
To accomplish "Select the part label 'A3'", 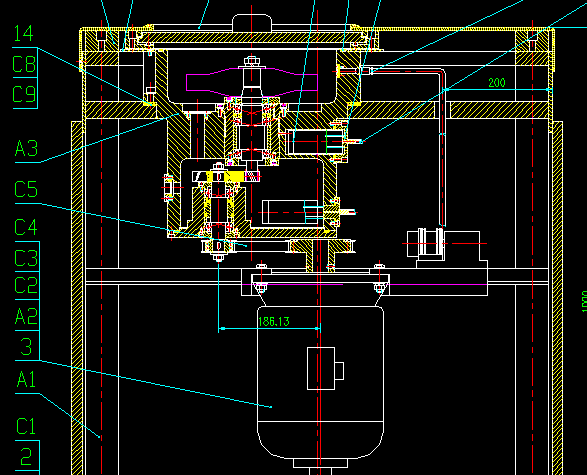I will [26, 148].
